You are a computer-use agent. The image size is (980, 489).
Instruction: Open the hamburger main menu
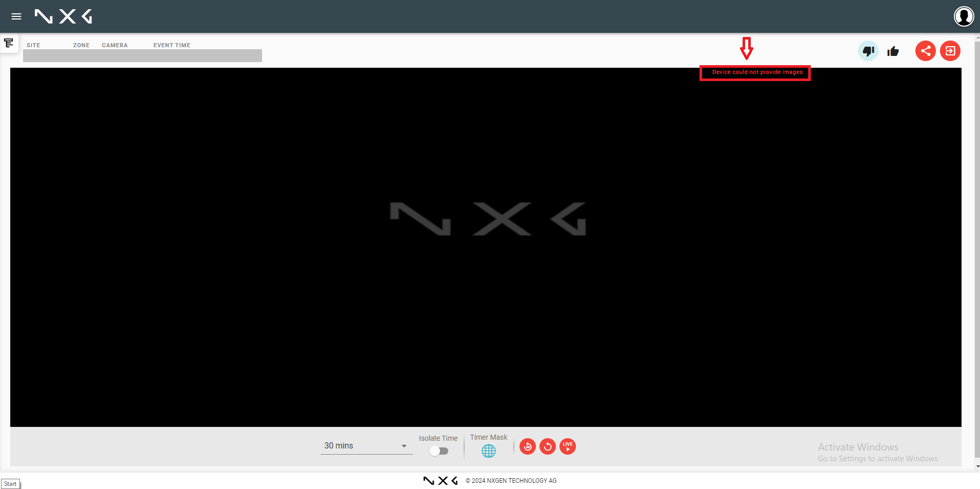[x=16, y=16]
